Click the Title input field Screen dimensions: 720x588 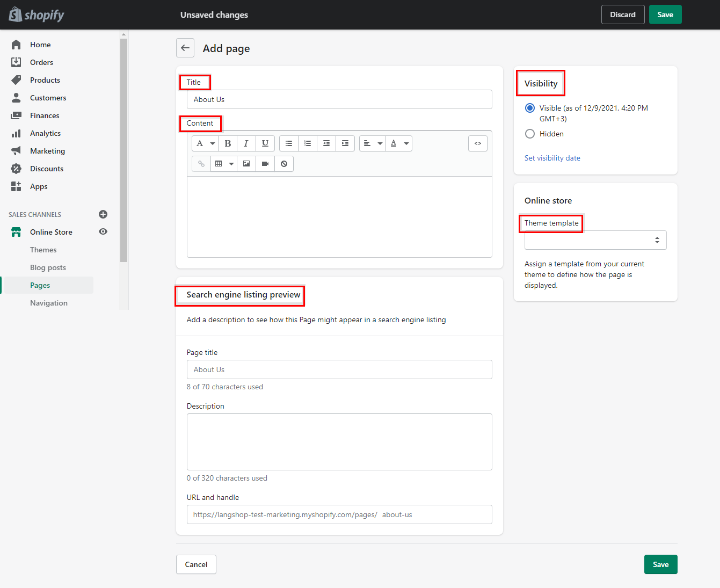[339, 99]
